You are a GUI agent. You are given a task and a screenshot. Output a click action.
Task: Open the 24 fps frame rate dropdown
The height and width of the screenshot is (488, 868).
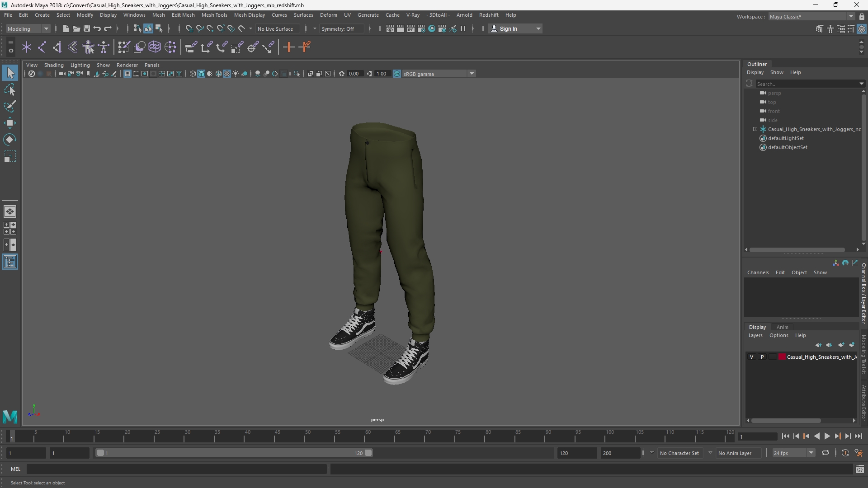tap(793, 453)
